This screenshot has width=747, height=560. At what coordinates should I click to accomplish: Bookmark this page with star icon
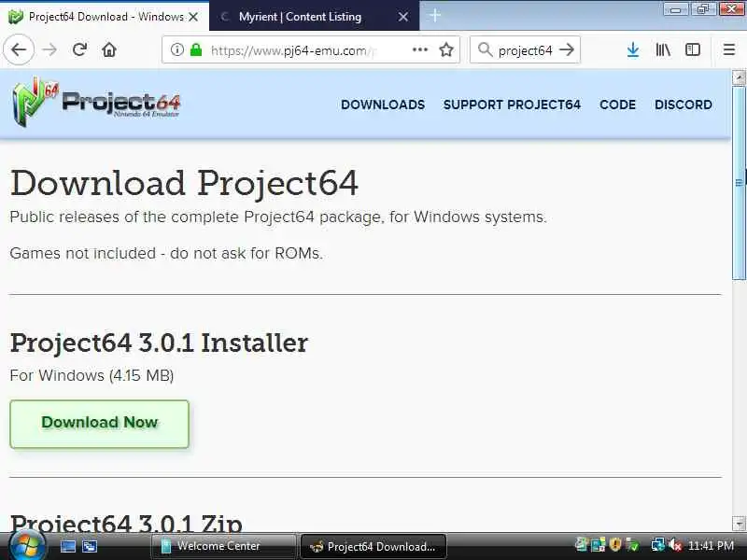tap(446, 49)
